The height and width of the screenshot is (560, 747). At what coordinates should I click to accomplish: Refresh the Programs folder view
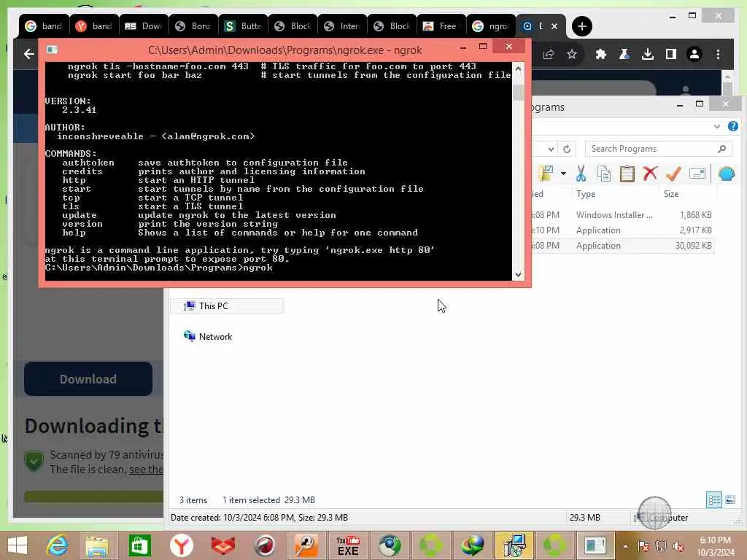click(x=566, y=149)
